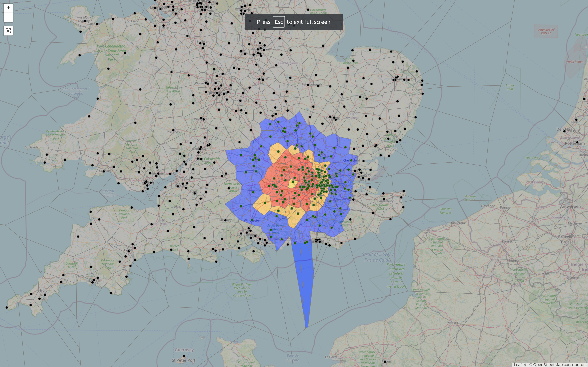Click the green marker beside Chelmsford label
Screen dimensions: 588x367
pyautogui.click(x=351, y=160)
